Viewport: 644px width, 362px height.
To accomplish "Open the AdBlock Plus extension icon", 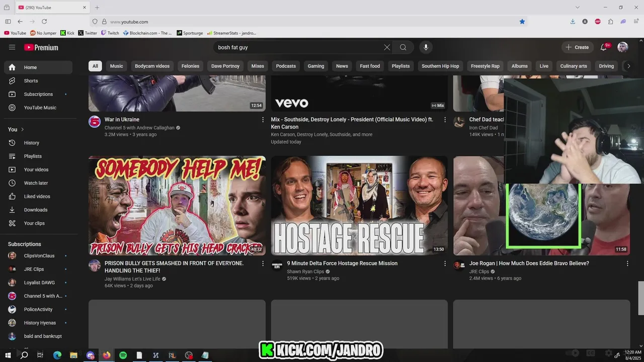I will point(598,22).
